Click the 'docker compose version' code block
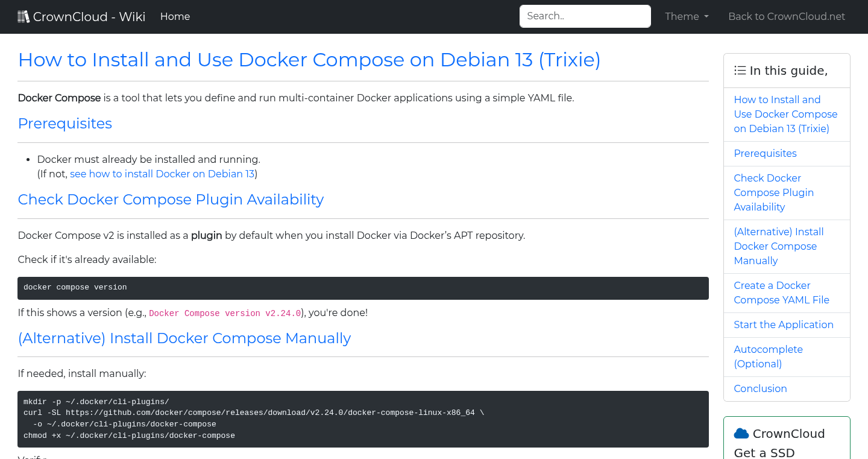 coord(363,287)
